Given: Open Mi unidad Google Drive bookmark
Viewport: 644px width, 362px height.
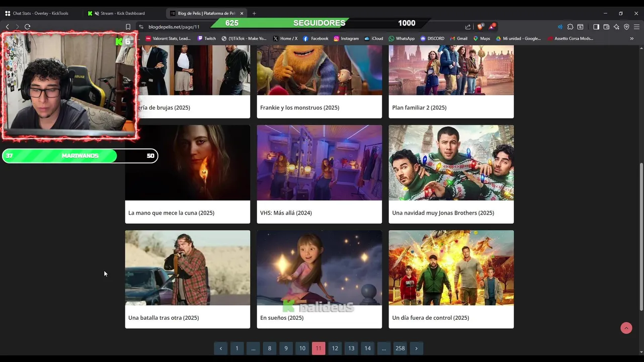Looking at the screenshot, I should (518, 38).
